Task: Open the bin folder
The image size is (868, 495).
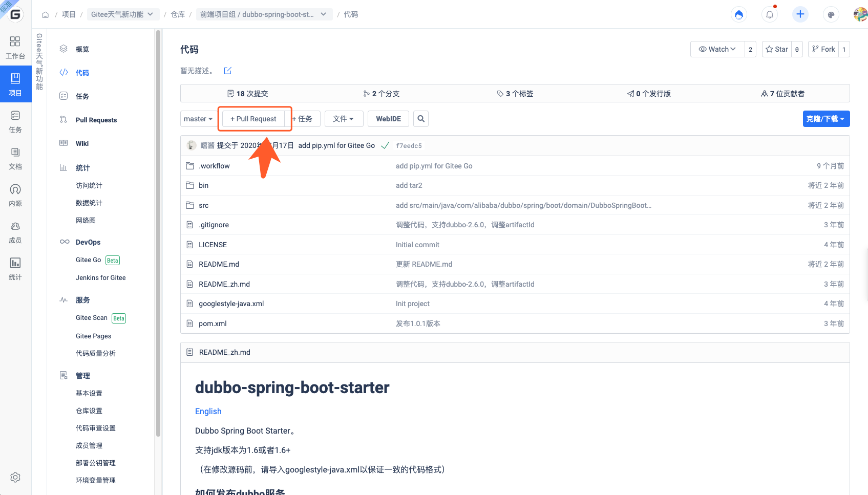Action: [x=204, y=185]
